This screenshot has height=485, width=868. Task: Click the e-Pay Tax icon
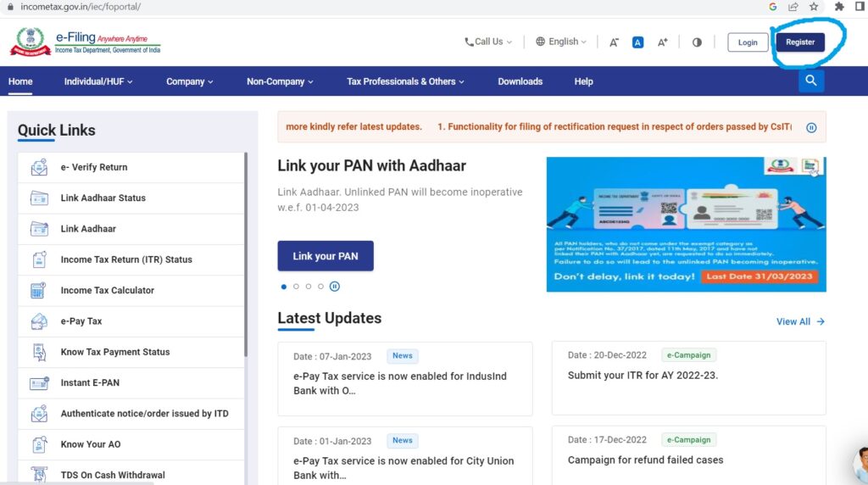click(39, 321)
